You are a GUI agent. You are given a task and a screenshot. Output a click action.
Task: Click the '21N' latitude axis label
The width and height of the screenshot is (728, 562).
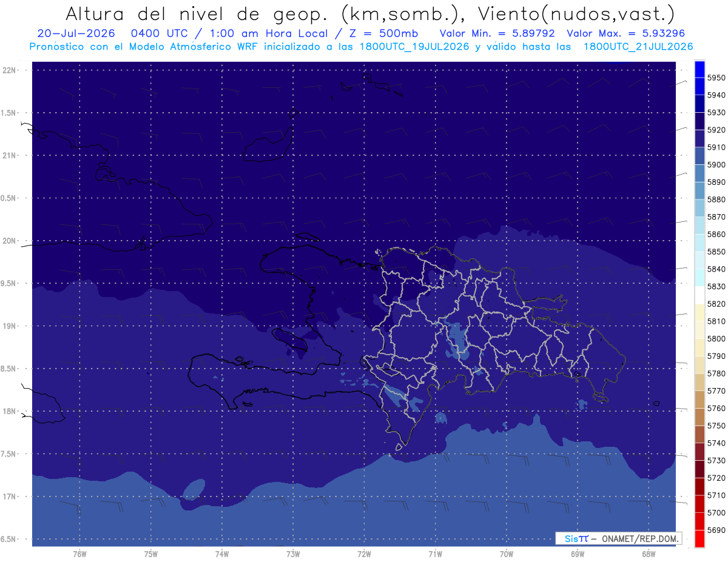[10, 155]
